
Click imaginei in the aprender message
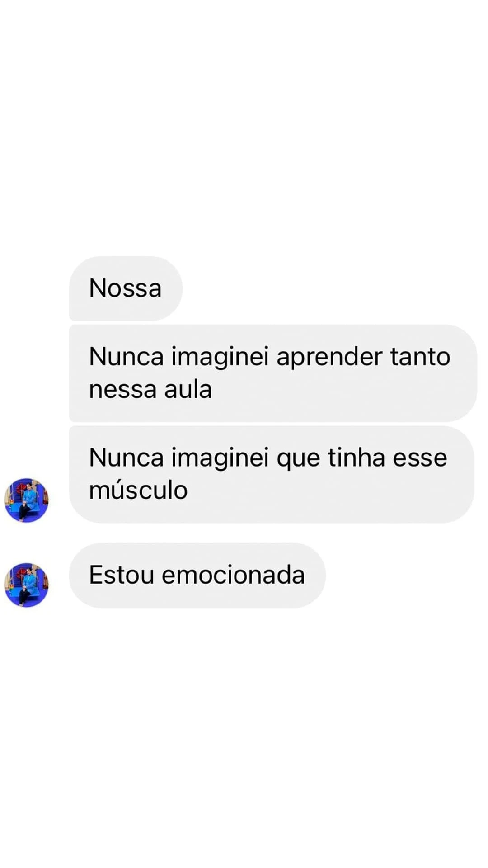(220, 357)
